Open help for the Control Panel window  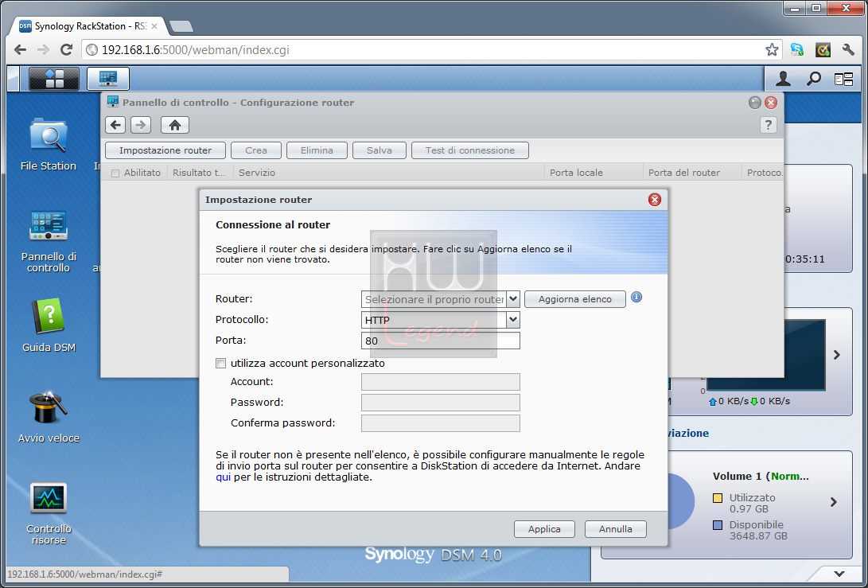[x=768, y=125]
